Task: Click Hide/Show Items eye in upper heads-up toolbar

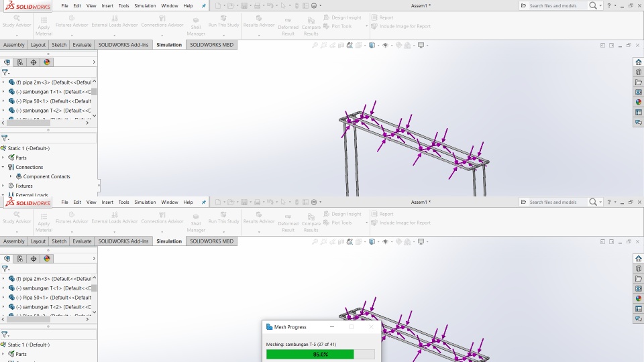Action: 385,45
